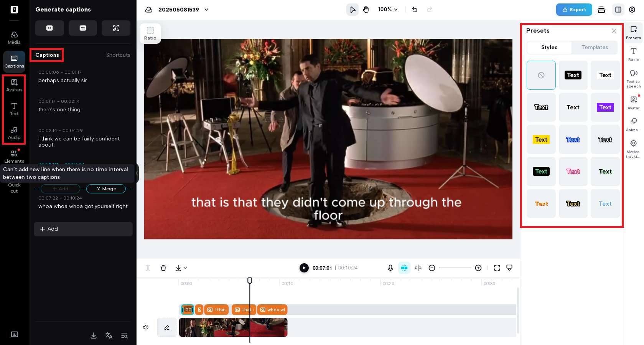Open the Text to speech panel
Viewport: 644px width, 345px height.
[634, 78]
